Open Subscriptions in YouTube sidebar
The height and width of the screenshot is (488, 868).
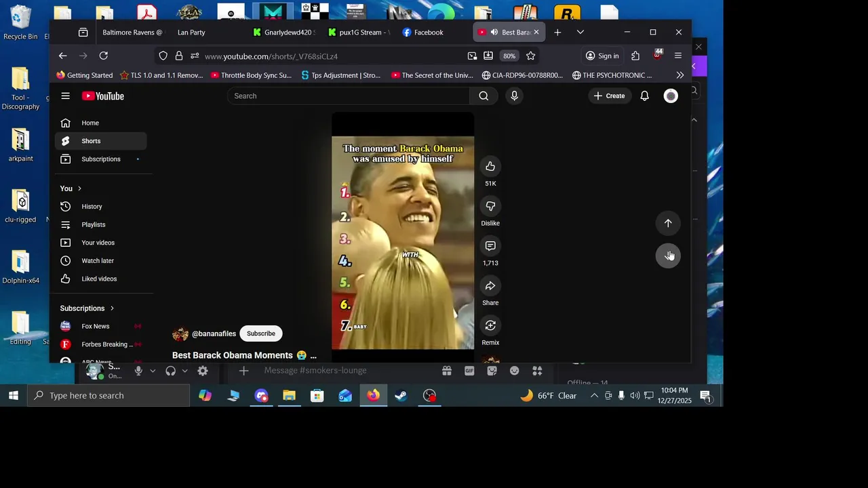(x=100, y=159)
